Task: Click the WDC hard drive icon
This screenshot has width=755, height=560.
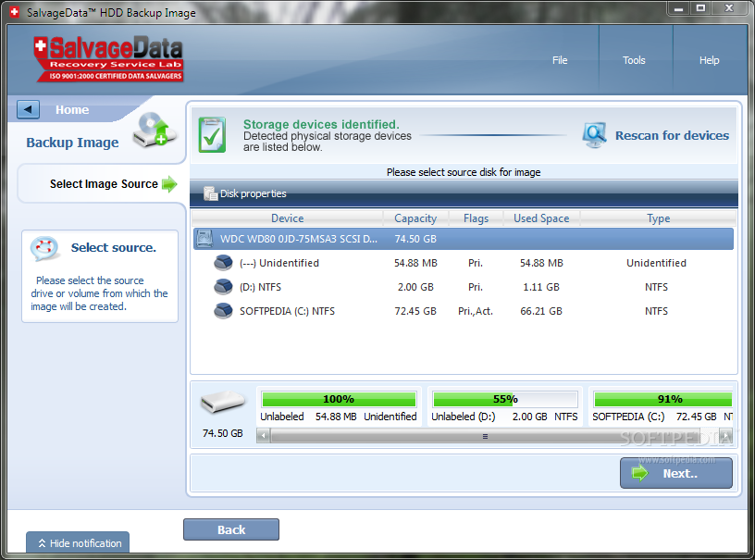Action: tap(204, 239)
